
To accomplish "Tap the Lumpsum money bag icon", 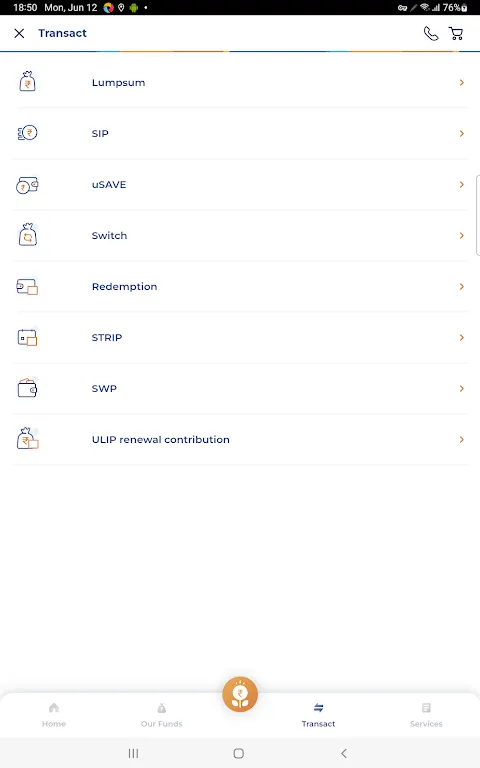I will pos(27,82).
